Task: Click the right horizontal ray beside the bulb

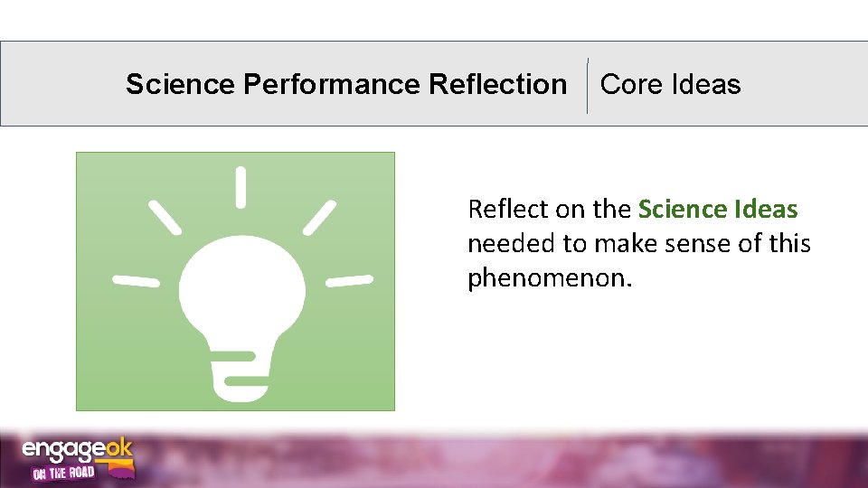Action: [x=349, y=281]
